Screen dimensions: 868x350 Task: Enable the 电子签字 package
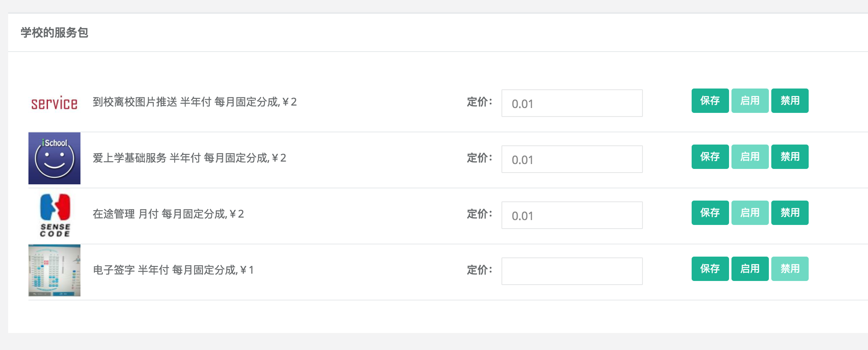coord(750,269)
